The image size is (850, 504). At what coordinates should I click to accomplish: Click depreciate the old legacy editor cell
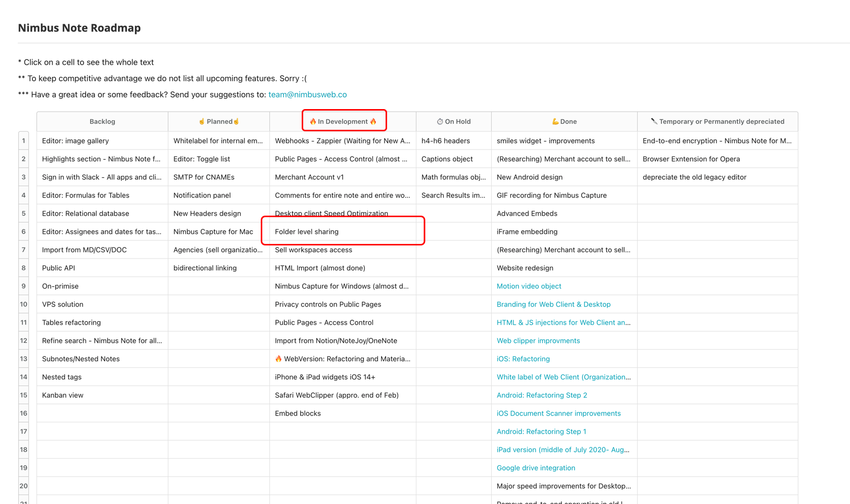(718, 177)
